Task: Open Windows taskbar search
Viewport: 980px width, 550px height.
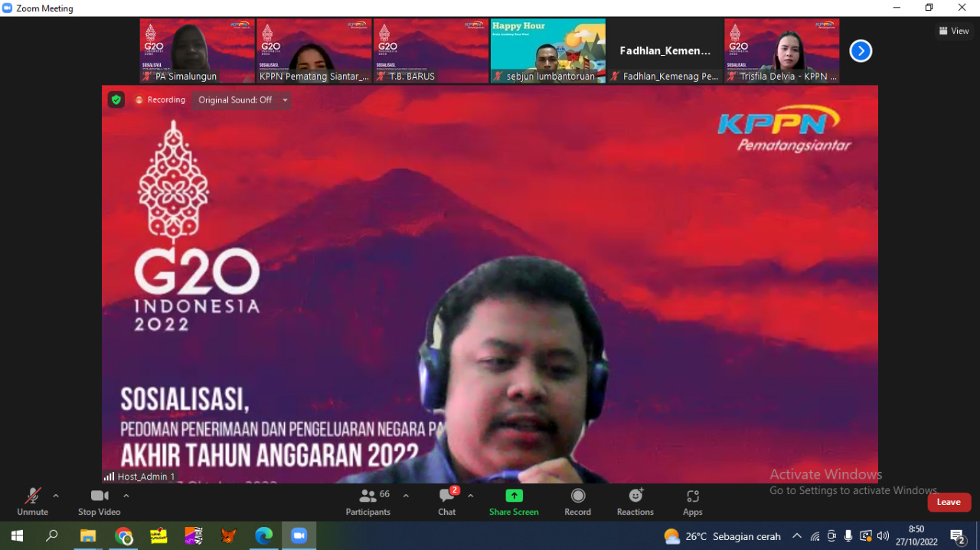Action: tap(52, 535)
